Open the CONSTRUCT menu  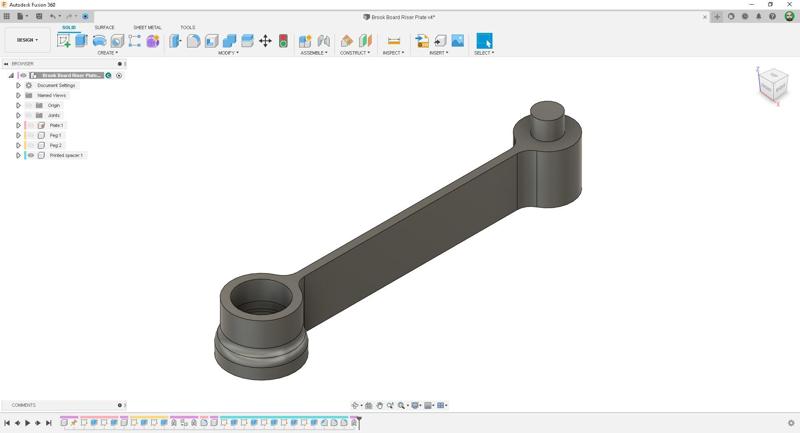pyautogui.click(x=354, y=53)
